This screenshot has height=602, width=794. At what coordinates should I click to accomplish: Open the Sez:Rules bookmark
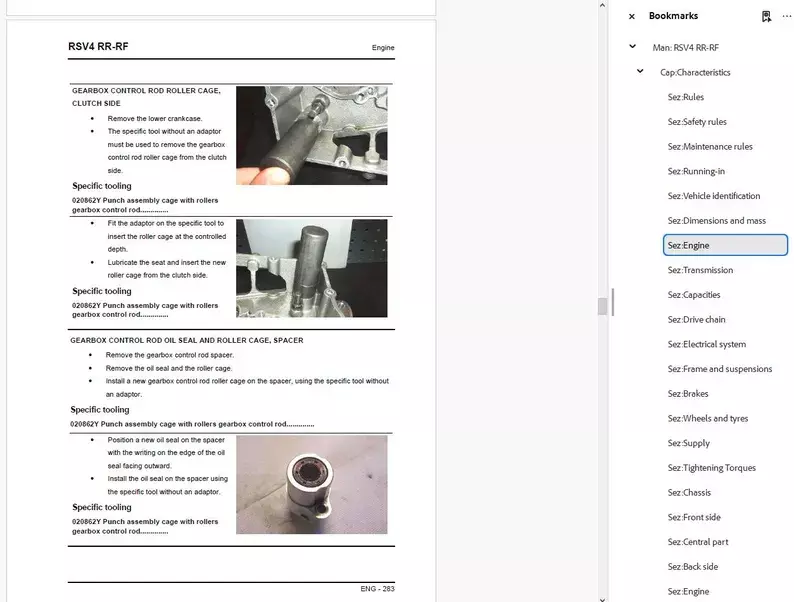click(x=686, y=97)
